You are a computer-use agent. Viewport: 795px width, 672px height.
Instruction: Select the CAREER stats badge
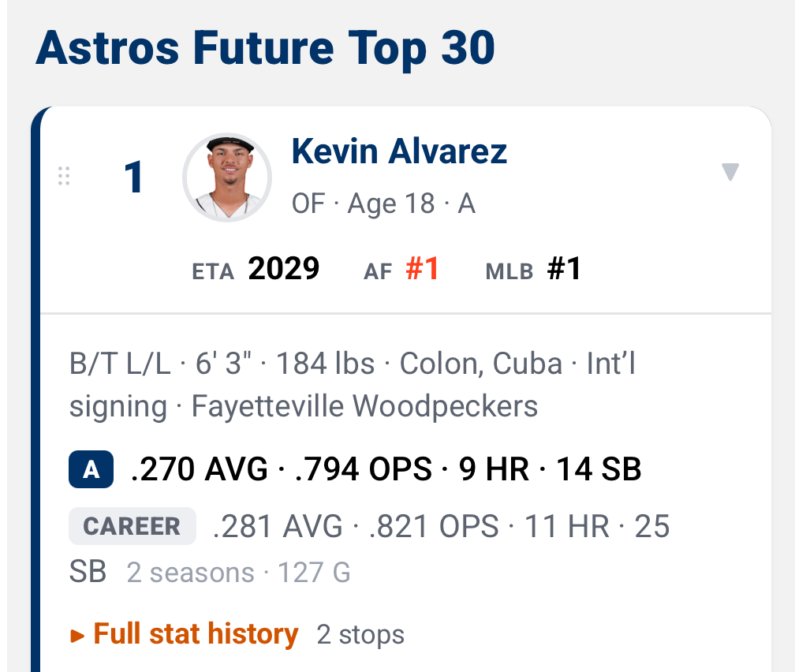click(132, 526)
